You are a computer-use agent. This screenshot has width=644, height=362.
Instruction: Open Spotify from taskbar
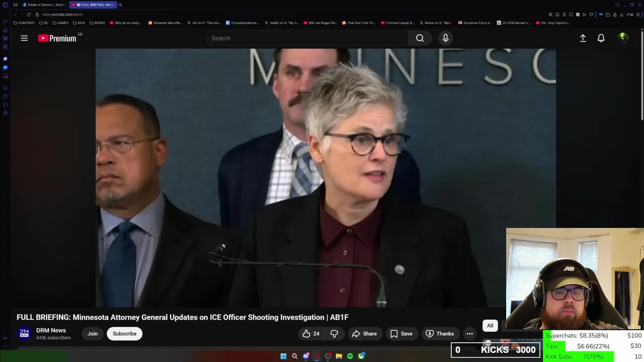[350, 356]
